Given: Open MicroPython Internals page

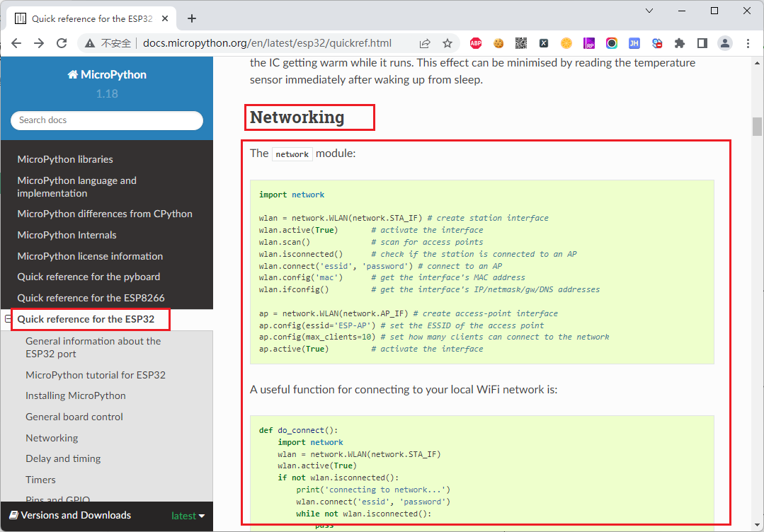Looking at the screenshot, I should click(x=67, y=235).
